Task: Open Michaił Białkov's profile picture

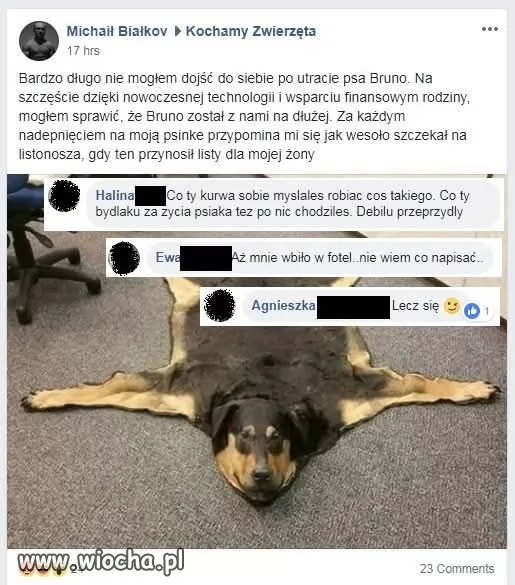Action: 39,41
